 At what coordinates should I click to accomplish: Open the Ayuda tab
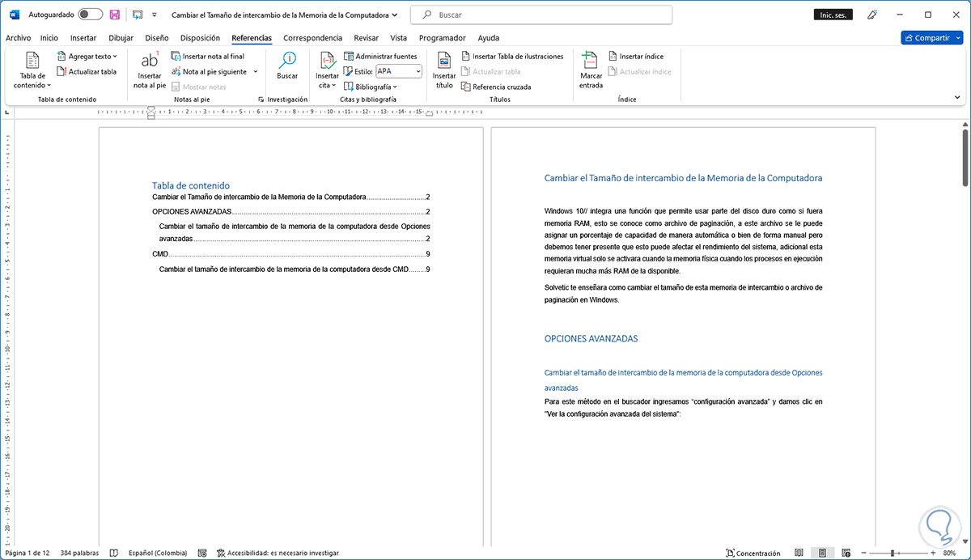488,37
